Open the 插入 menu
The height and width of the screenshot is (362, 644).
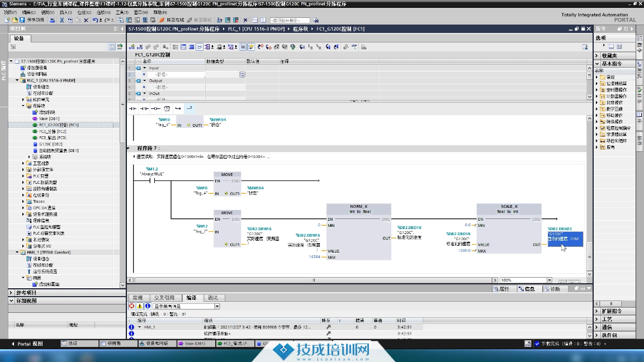pos(66,12)
